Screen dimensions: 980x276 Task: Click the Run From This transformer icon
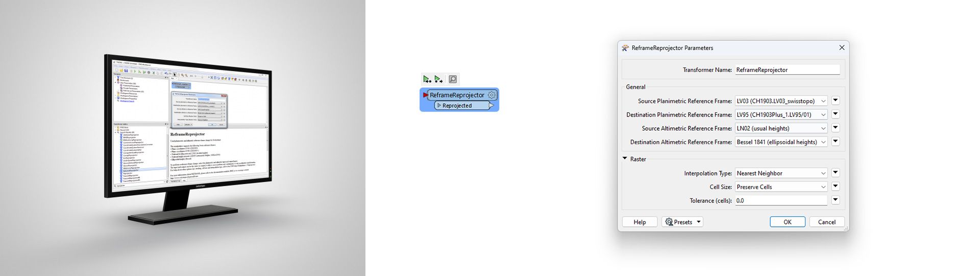[x=438, y=79]
